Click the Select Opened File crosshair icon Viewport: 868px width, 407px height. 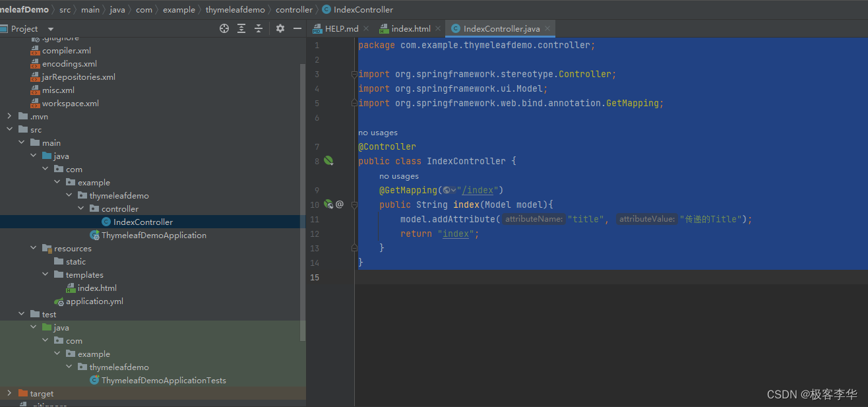click(224, 28)
